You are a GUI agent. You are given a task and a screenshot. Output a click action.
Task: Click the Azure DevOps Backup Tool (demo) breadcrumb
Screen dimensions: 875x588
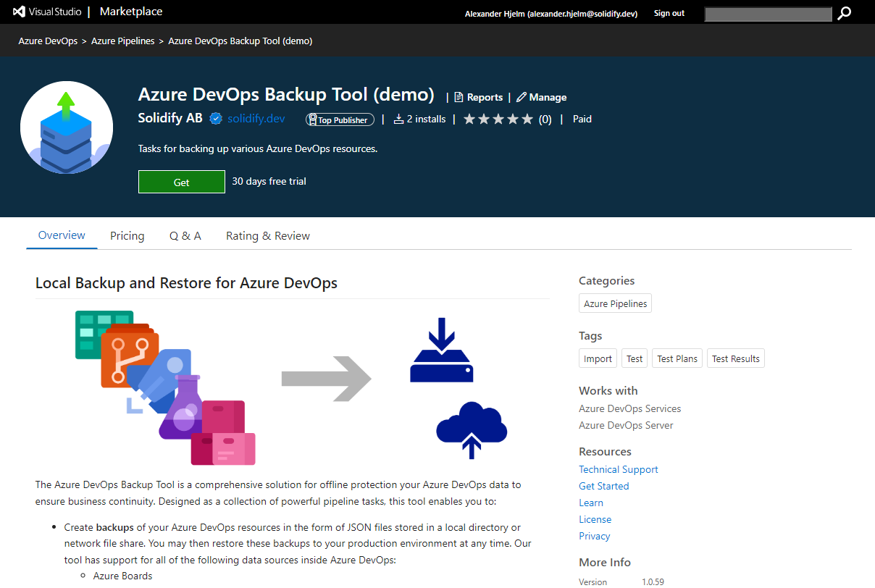pyautogui.click(x=240, y=41)
